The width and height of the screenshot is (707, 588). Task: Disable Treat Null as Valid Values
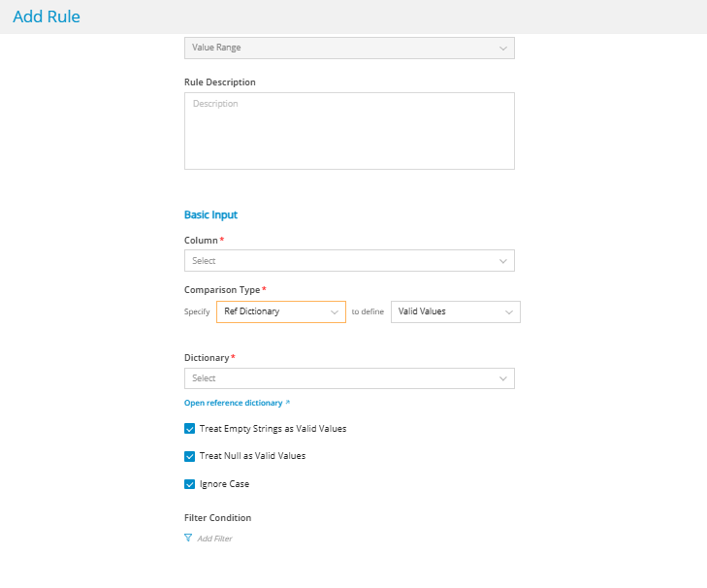(x=190, y=456)
